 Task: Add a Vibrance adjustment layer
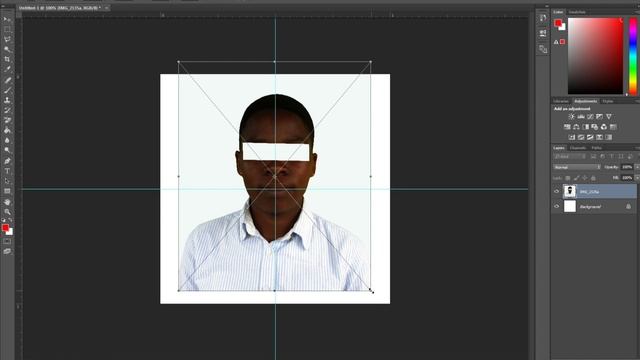[609, 117]
